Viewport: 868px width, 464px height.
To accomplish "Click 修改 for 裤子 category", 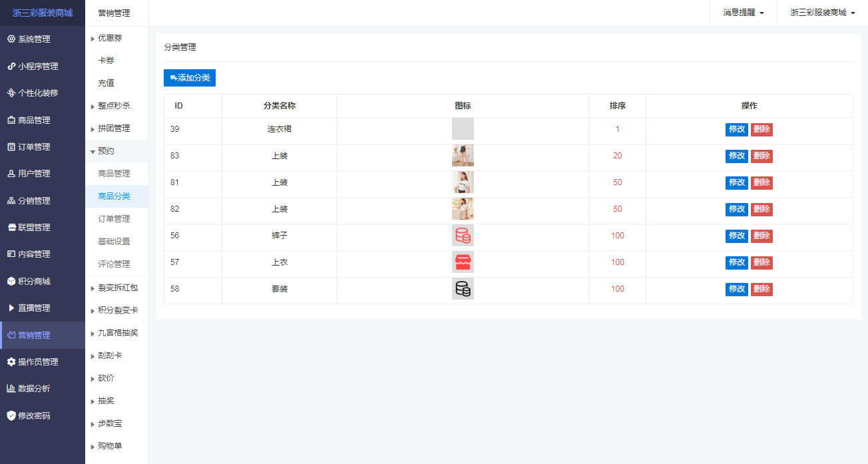I will tap(737, 236).
